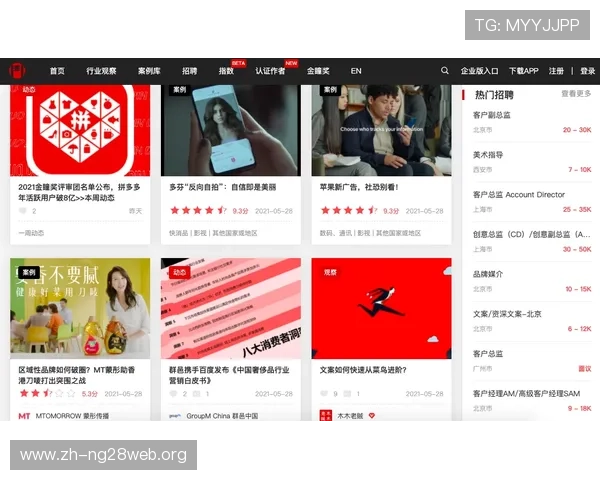Open job 客户总监 in 广州市

tap(532, 361)
